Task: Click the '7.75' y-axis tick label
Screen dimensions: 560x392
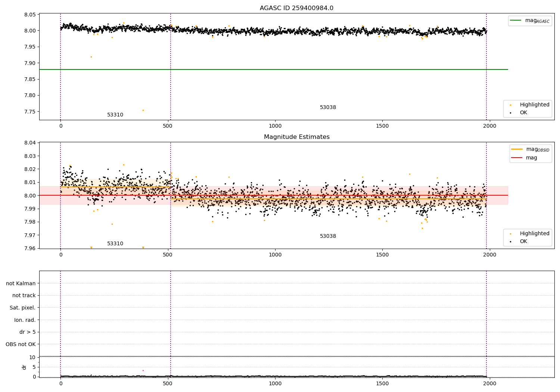Action: (x=30, y=112)
